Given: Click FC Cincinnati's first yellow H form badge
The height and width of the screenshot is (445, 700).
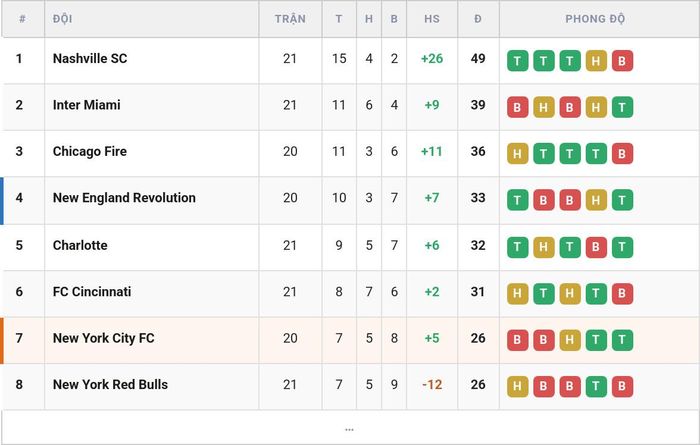Looking at the screenshot, I should pos(517,293).
